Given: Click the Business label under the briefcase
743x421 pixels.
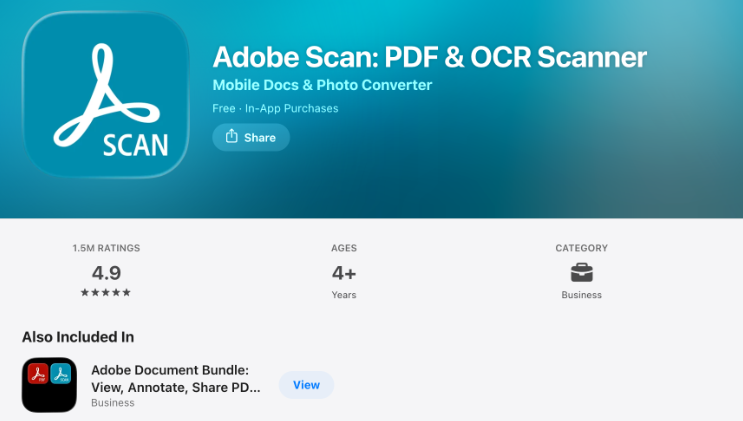Looking at the screenshot, I should click(581, 295).
